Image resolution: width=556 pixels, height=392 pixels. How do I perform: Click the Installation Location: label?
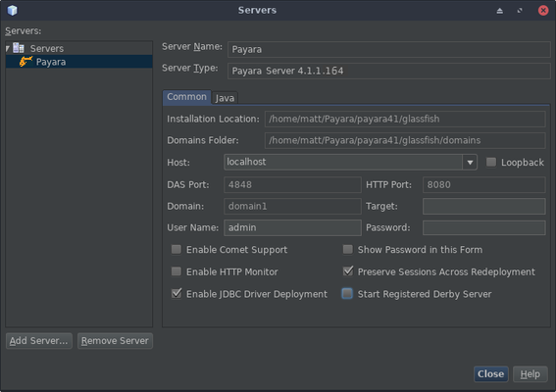pos(213,119)
